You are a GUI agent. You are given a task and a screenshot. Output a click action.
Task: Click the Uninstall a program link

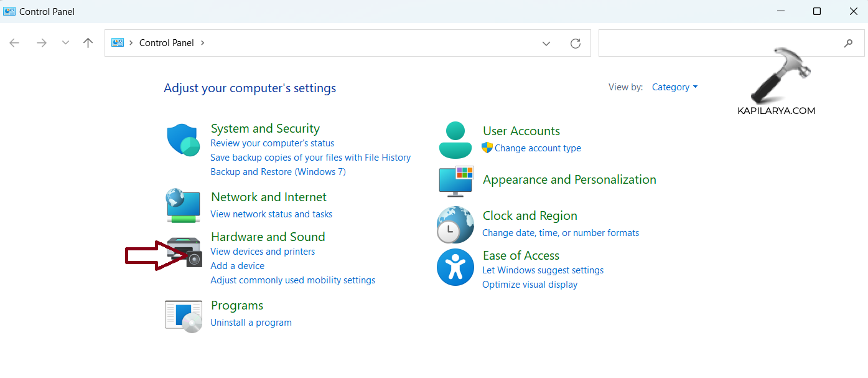tap(251, 323)
